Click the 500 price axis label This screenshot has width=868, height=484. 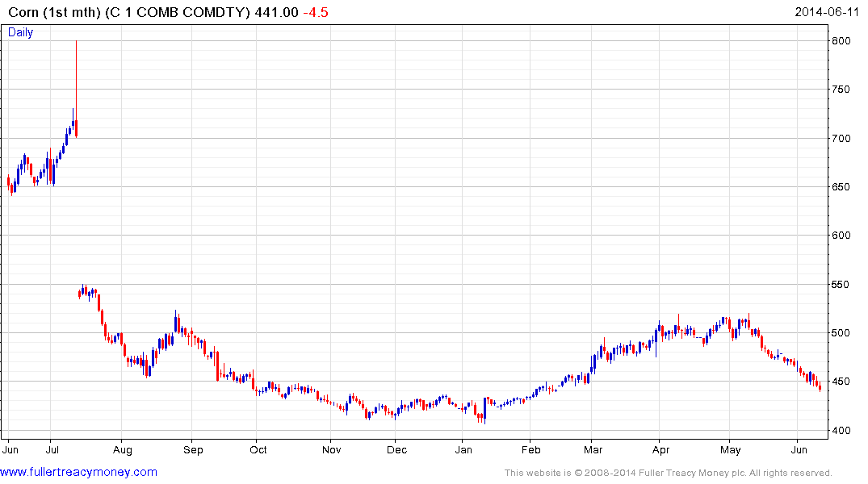tap(841, 333)
